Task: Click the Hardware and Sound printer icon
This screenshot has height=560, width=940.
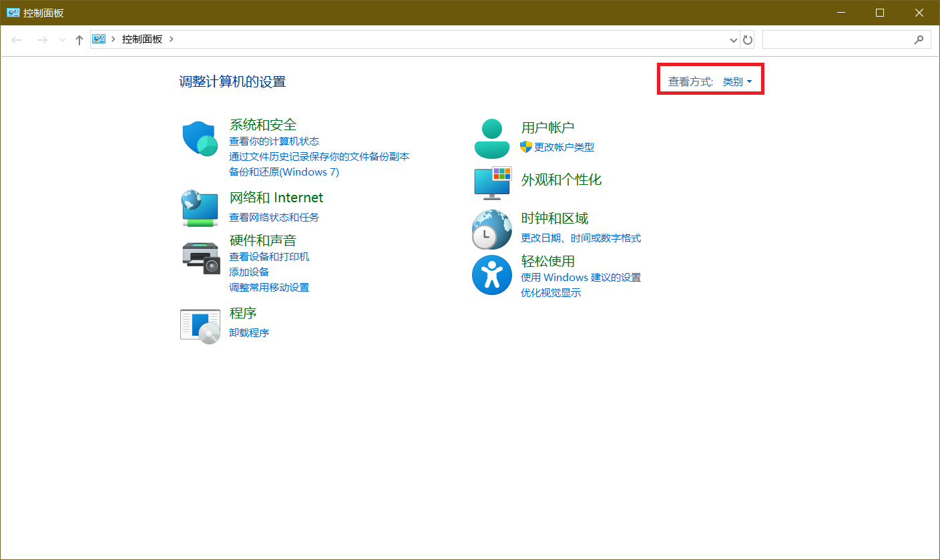Action: click(x=200, y=258)
